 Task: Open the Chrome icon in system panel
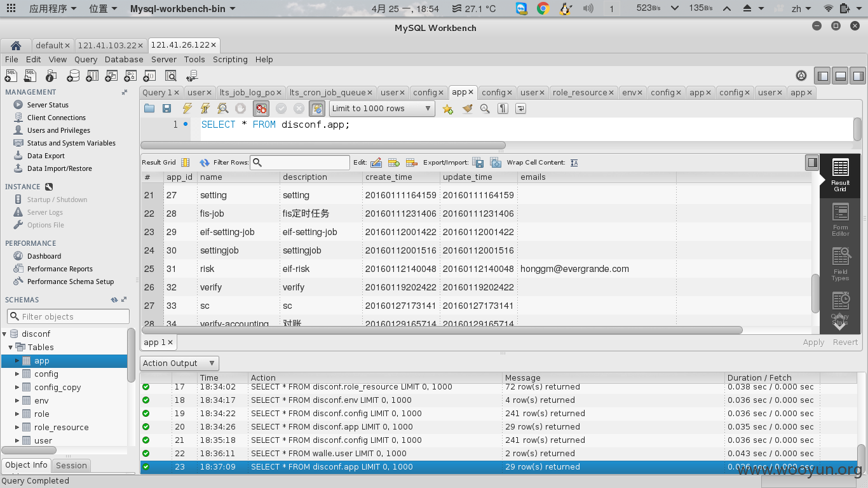click(x=543, y=8)
